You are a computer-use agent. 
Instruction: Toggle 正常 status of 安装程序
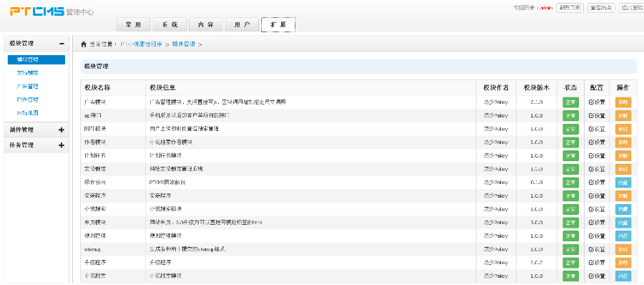[x=570, y=195]
